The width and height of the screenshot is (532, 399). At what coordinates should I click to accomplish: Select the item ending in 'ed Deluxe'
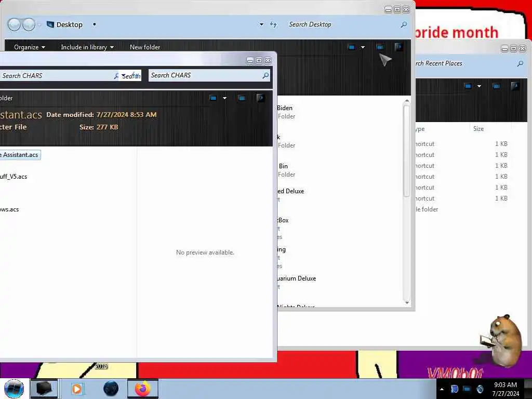click(x=290, y=195)
